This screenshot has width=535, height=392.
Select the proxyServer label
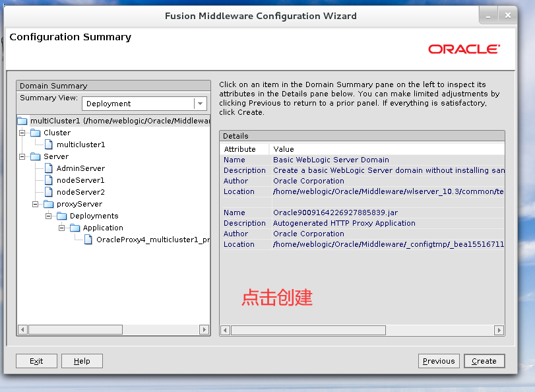click(79, 204)
